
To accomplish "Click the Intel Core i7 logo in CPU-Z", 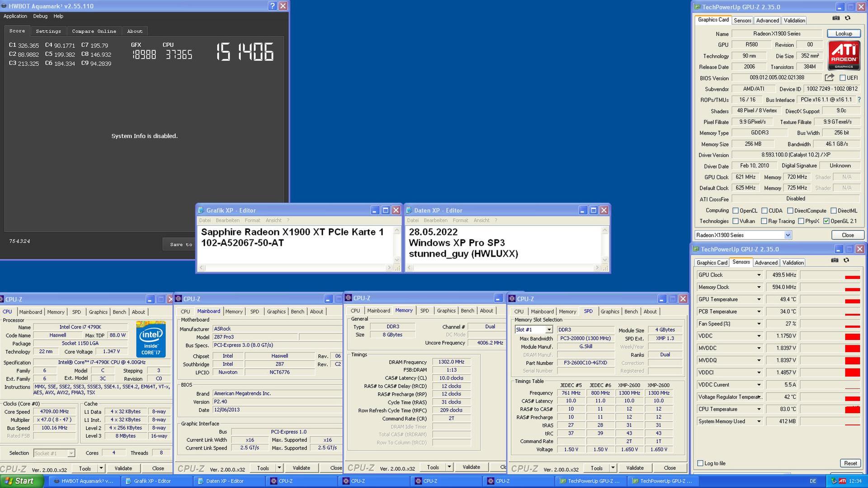I will tap(151, 339).
